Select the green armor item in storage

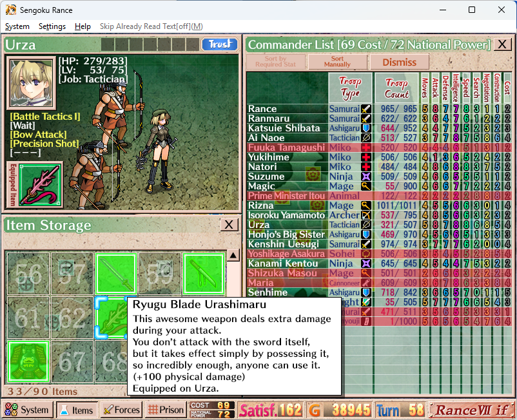pyautogui.click(x=28, y=361)
